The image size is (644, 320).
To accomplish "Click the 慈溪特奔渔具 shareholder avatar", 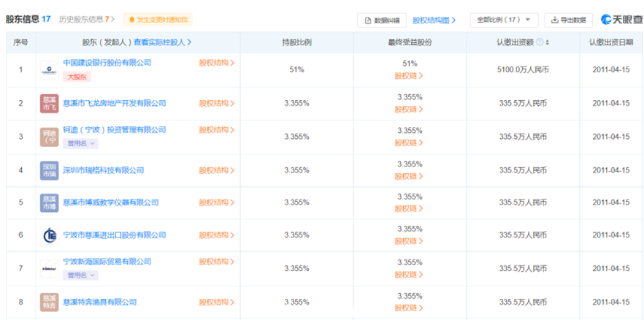I will click(50, 302).
